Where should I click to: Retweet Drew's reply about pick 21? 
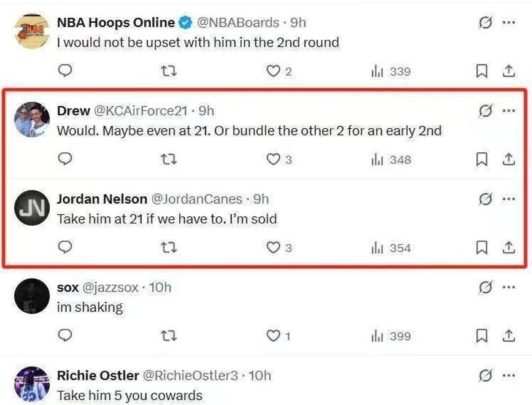tap(169, 159)
